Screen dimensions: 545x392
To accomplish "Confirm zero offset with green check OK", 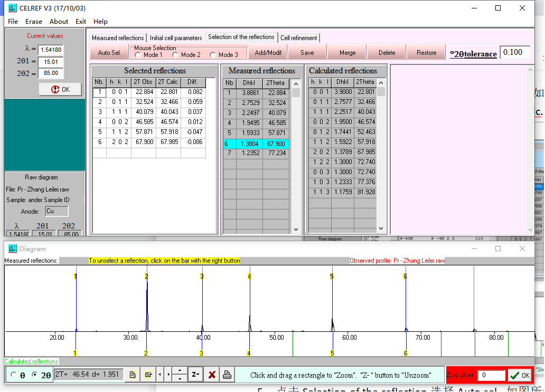I will (x=520, y=375).
